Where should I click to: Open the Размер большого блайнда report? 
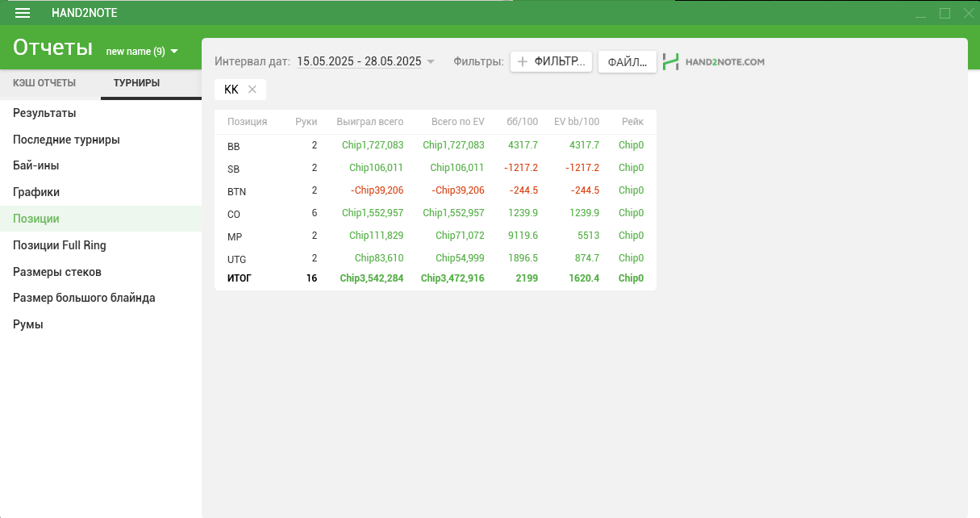(x=84, y=298)
